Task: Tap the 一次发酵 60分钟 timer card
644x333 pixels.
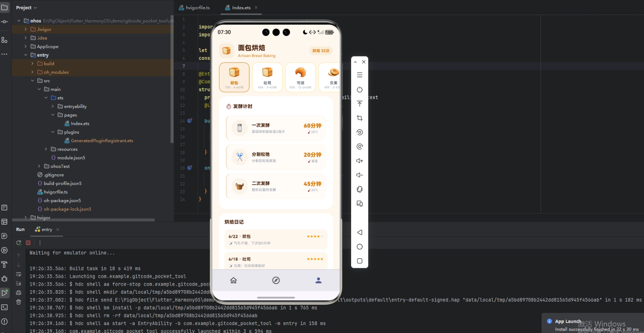Action: point(276,128)
